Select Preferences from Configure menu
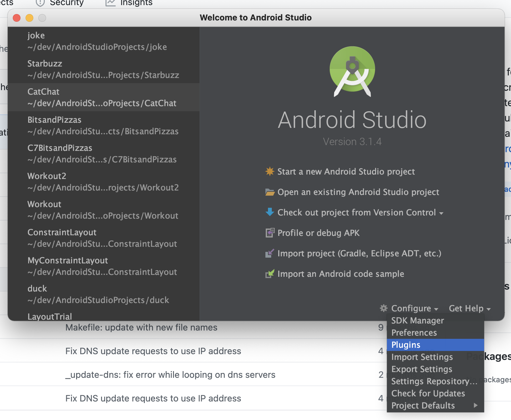This screenshot has width=511, height=420. pyautogui.click(x=436, y=333)
